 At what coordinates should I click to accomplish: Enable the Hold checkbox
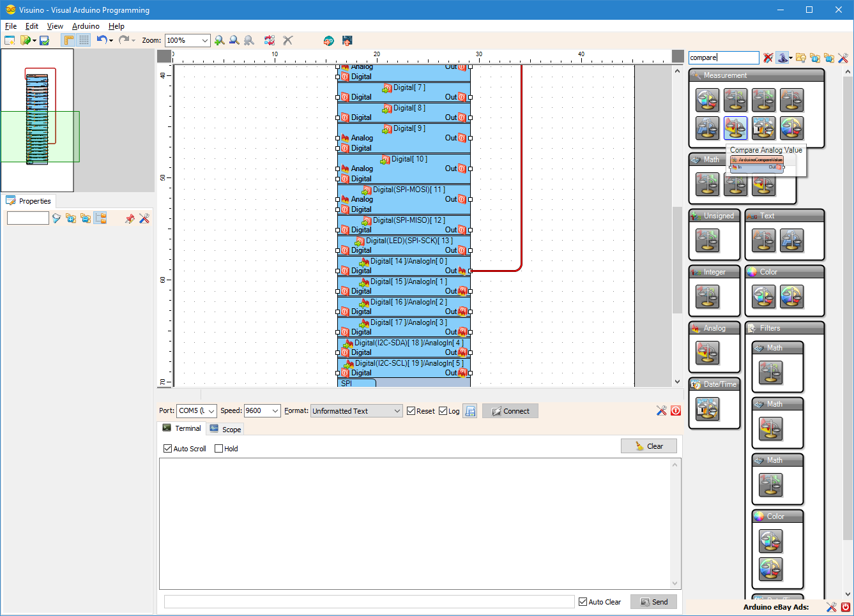click(219, 449)
